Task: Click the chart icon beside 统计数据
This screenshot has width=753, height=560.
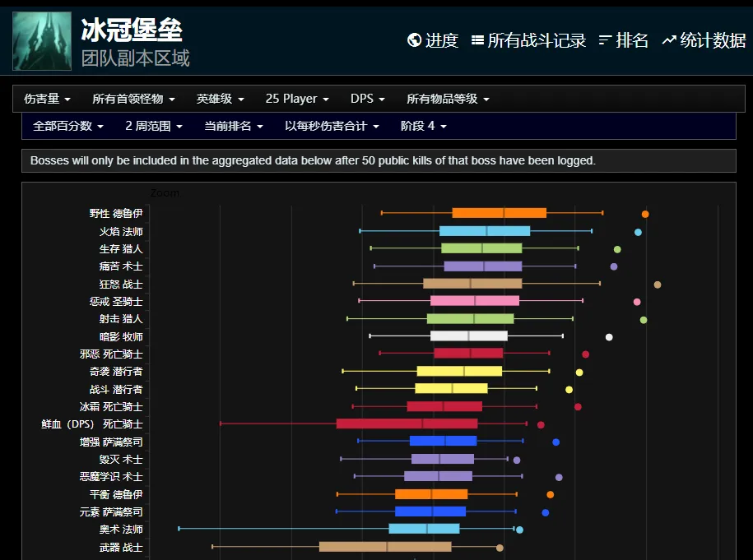Action: 669,40
